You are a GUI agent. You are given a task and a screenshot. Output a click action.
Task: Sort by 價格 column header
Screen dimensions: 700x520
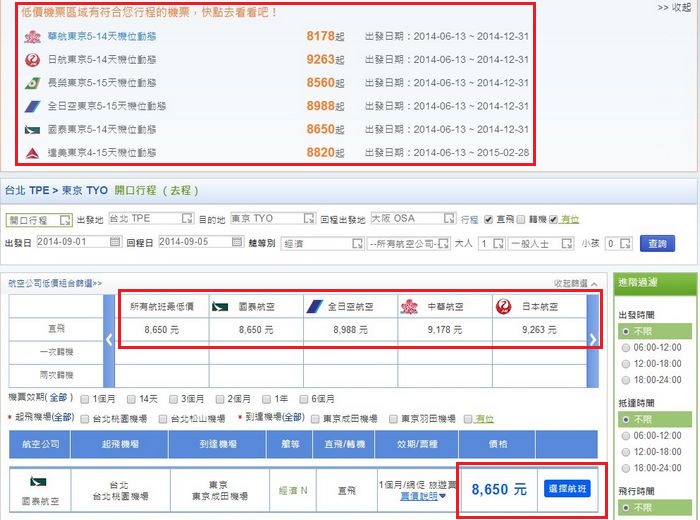pos(497,444)
